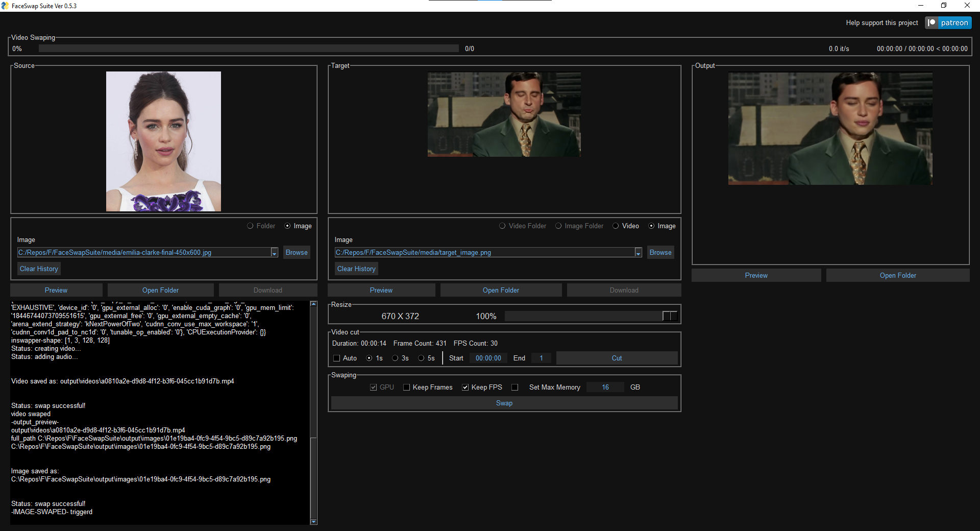Choose the 1s cut duration option
The image size is (980, 531).
(369, 358)
